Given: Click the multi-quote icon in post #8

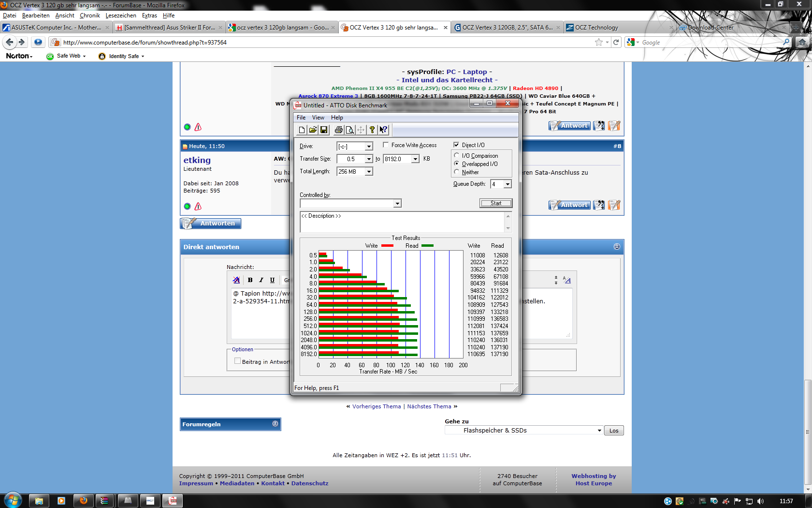Looking at the screenshot, I should [599, 205].
